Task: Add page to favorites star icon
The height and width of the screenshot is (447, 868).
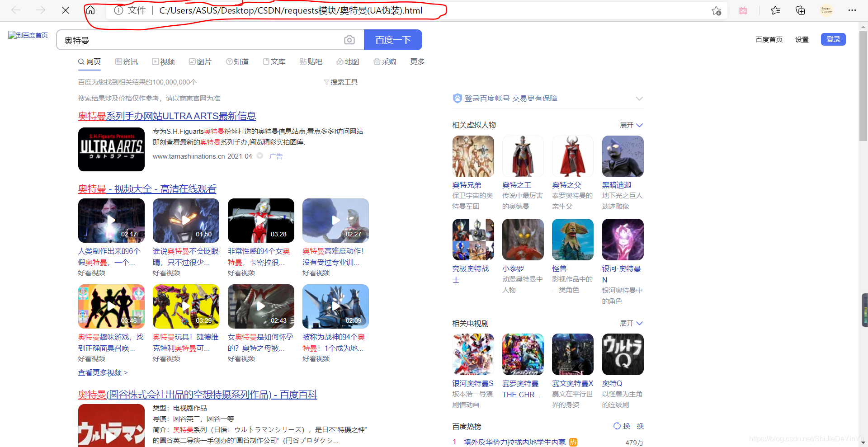Action: coord(716,11)
